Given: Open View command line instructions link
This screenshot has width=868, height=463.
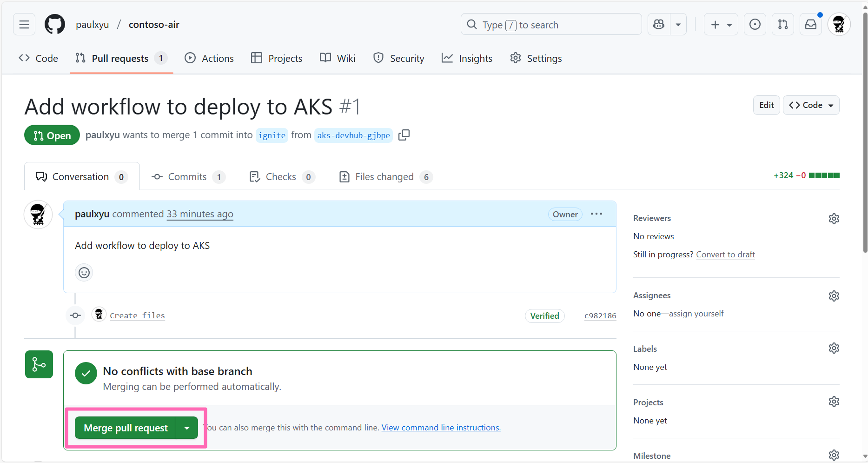Looking at the screenshot, I should point(440,427).
